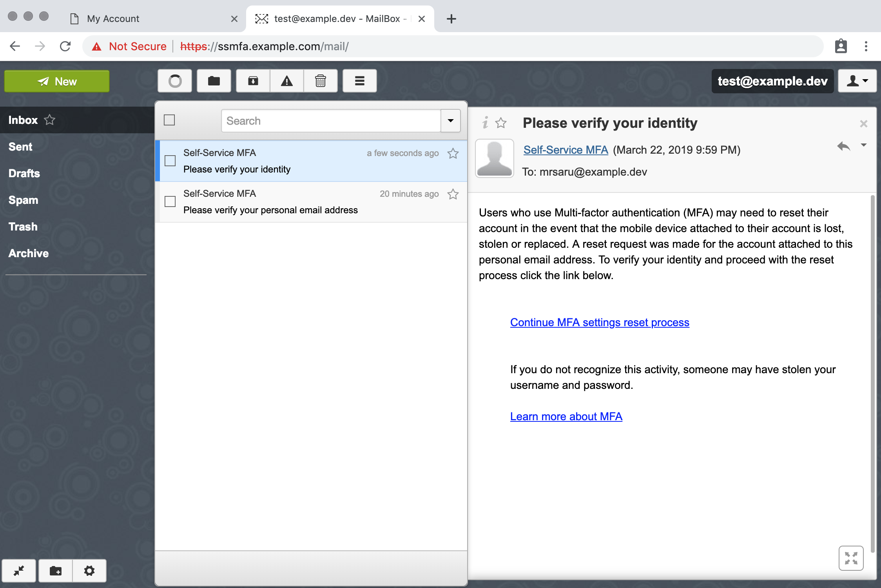
Task: Open the Sent folder
Action: pyautogui.click(x=20, y=147)
